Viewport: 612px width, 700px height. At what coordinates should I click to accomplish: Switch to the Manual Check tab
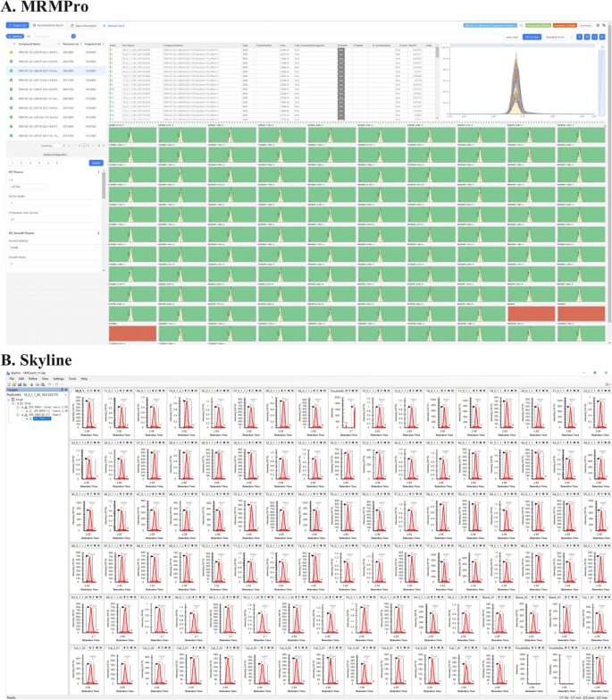(x=113, y=25)
